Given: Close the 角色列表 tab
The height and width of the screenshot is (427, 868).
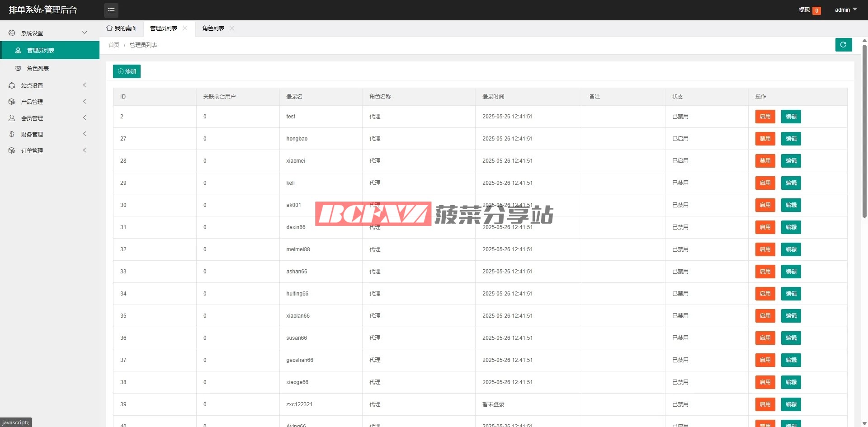Looking at the screenshot, I should 232,28.
